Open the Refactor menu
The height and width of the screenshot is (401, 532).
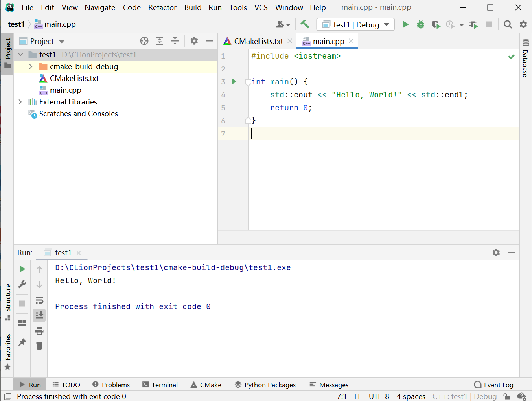tap(162, 7)
